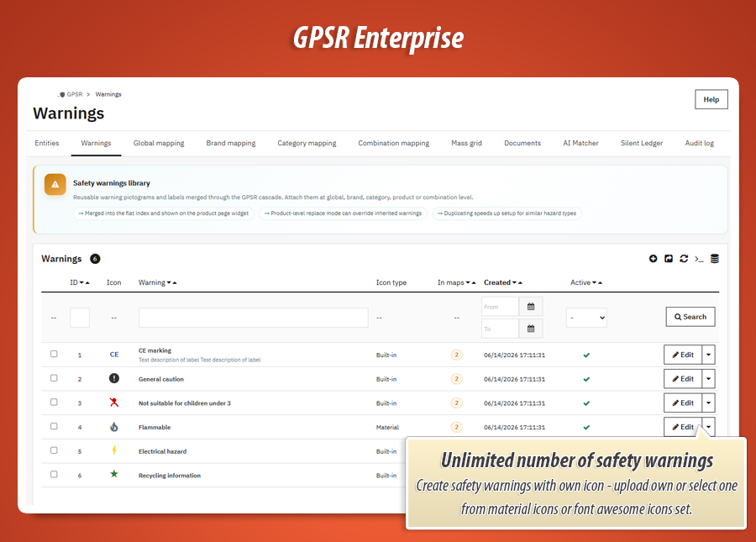The image size is (756, 542).
Task: Expand Edit options for Flammable
Action: pyautogui.click(x=708, y=427)
